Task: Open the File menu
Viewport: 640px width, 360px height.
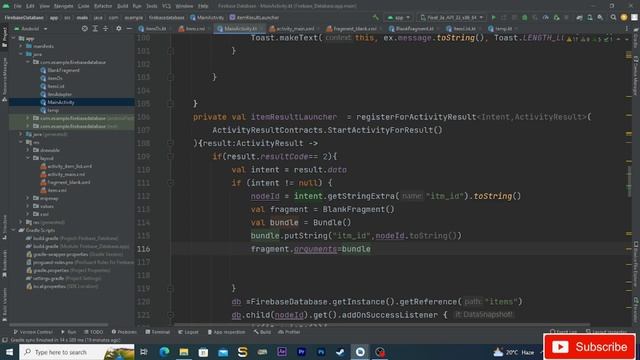Action: pos(17,6)
